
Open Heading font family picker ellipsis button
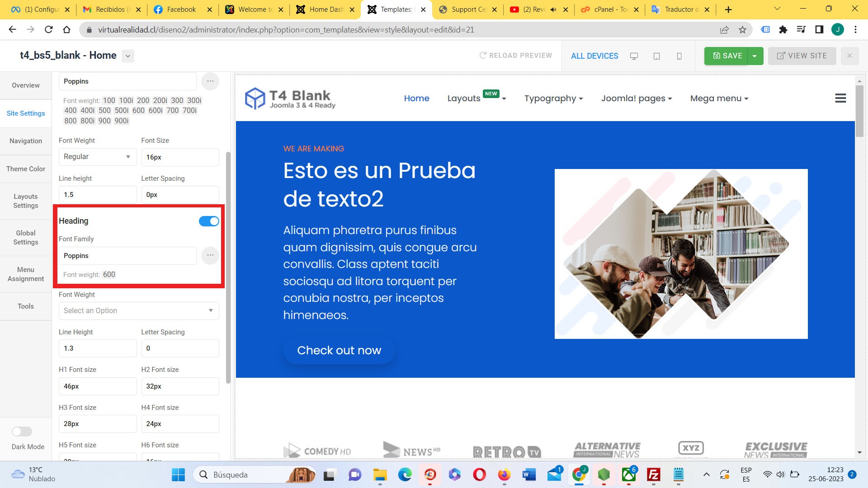pyautogui.click(x=210, y=256)
